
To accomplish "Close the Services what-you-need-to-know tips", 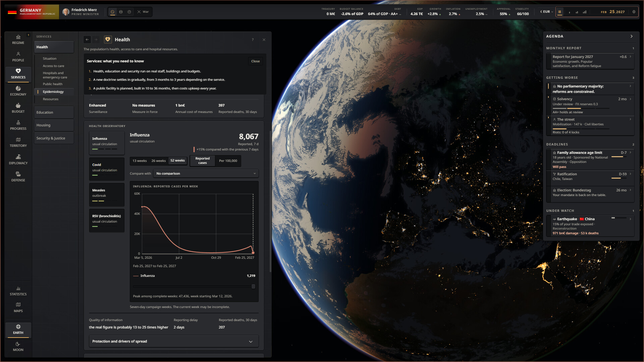I will (x=256, y=61).
